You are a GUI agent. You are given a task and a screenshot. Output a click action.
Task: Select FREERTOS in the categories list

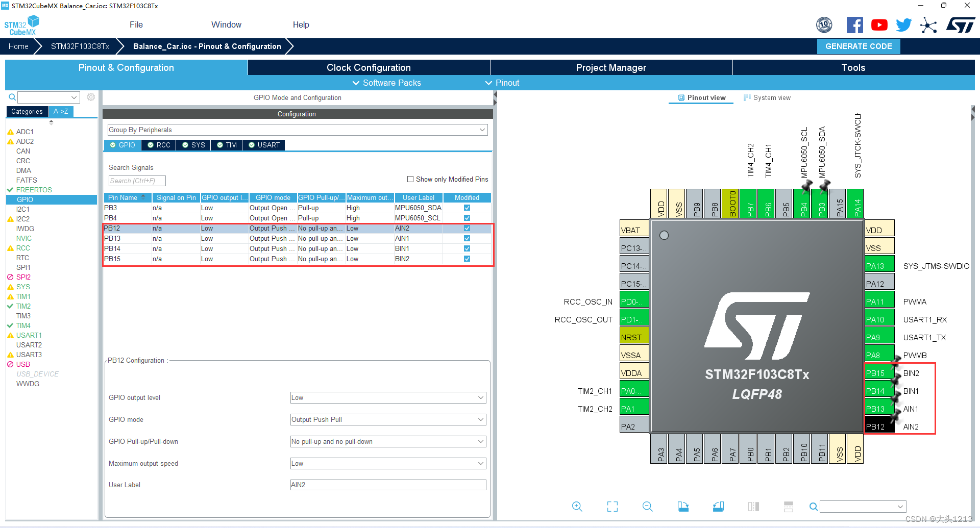point(34,190)
